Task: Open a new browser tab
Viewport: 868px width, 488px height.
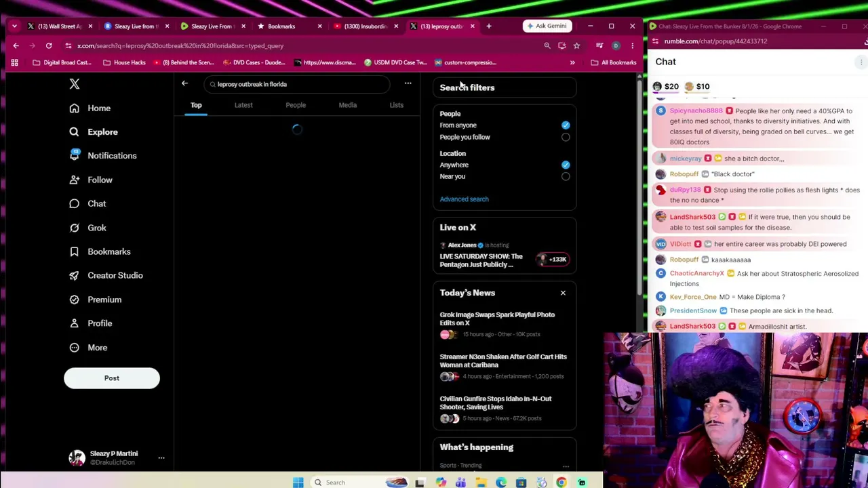Action: tap(489, 26)
